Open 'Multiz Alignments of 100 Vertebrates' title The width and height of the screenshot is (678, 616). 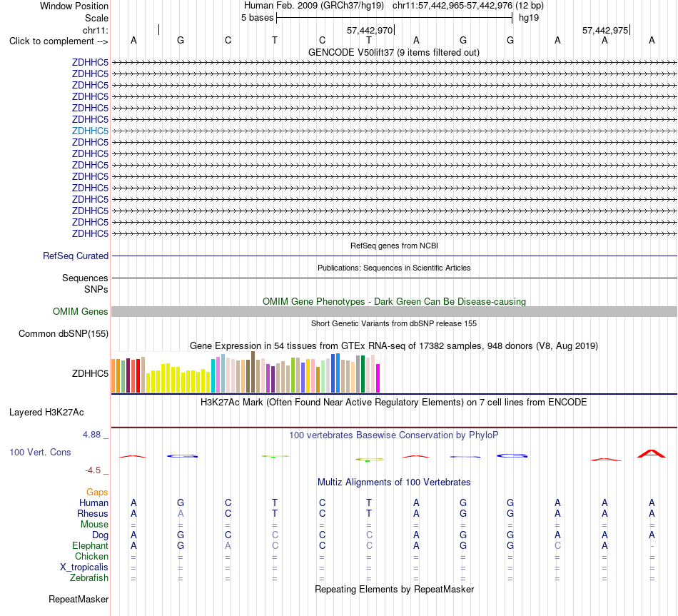coord(393,483)
